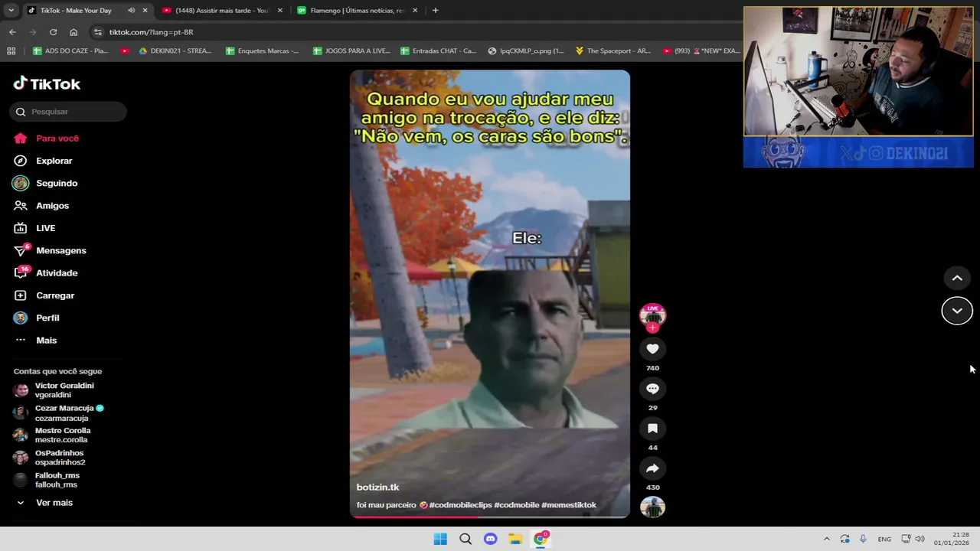Open the DEKINO21 - STREA bookmark
The height and width of the screenshot is (551, 980).
(x=175, y=51)
